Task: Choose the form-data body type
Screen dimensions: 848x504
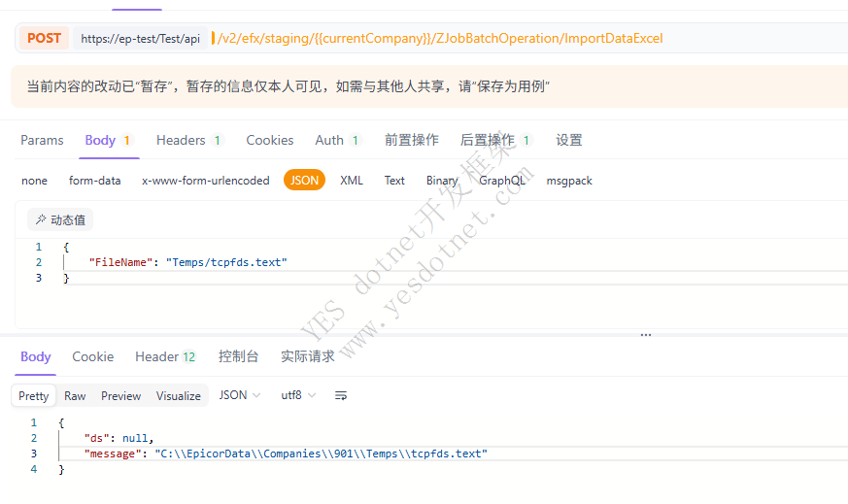Action: click(x=94, y=181)
